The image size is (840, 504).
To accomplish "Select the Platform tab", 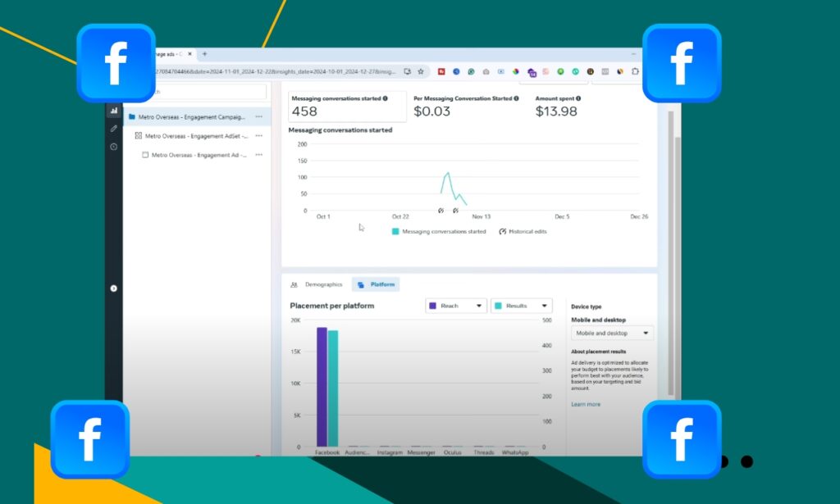I will [x=377, y=284].
